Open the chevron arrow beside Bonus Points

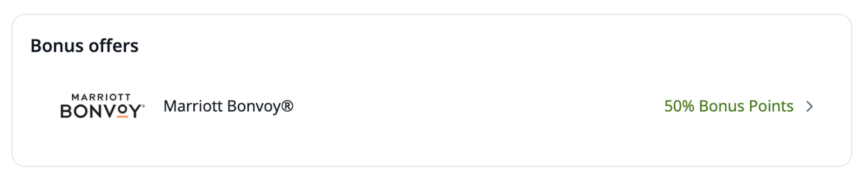[x=810, y=106]
